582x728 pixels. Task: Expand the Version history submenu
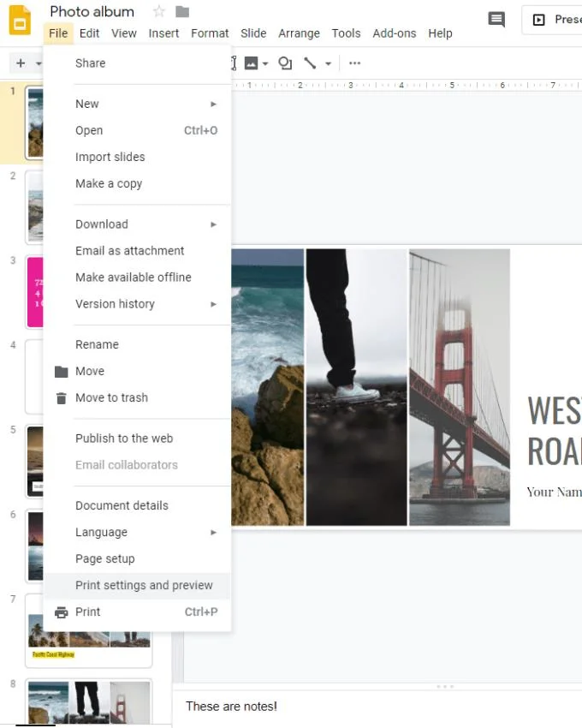[x=138, y=304]
